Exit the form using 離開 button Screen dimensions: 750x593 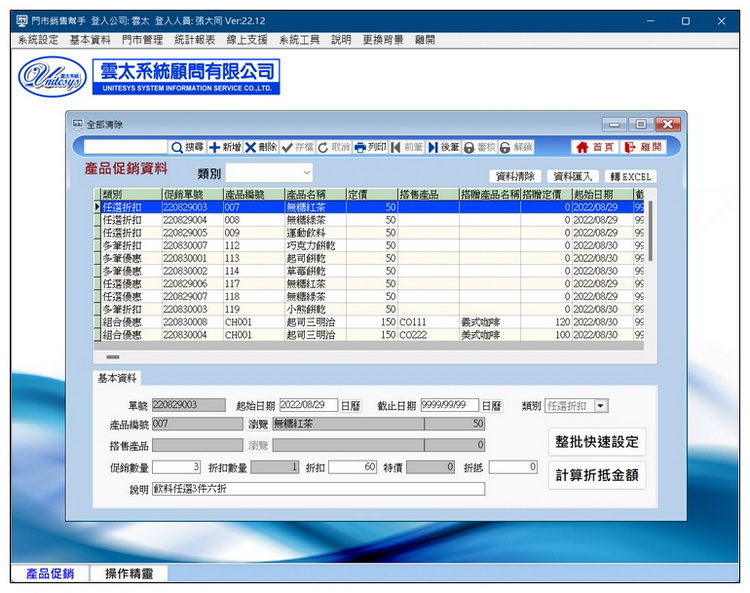(x=643, y=147)
